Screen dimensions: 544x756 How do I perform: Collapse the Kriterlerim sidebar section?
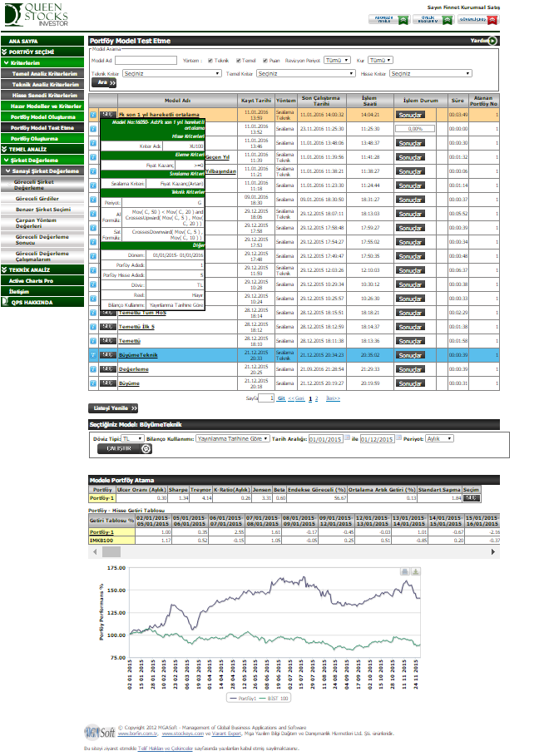coord(42,62)
